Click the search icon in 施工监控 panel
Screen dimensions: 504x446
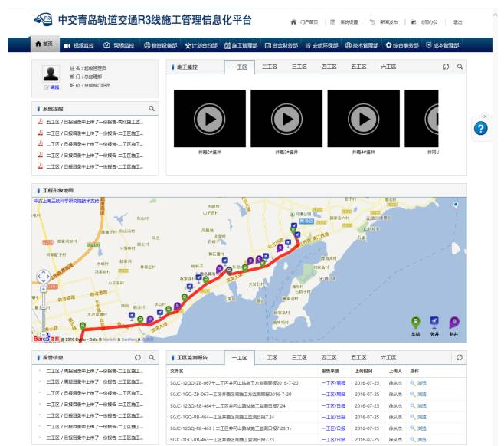(460, 67)
